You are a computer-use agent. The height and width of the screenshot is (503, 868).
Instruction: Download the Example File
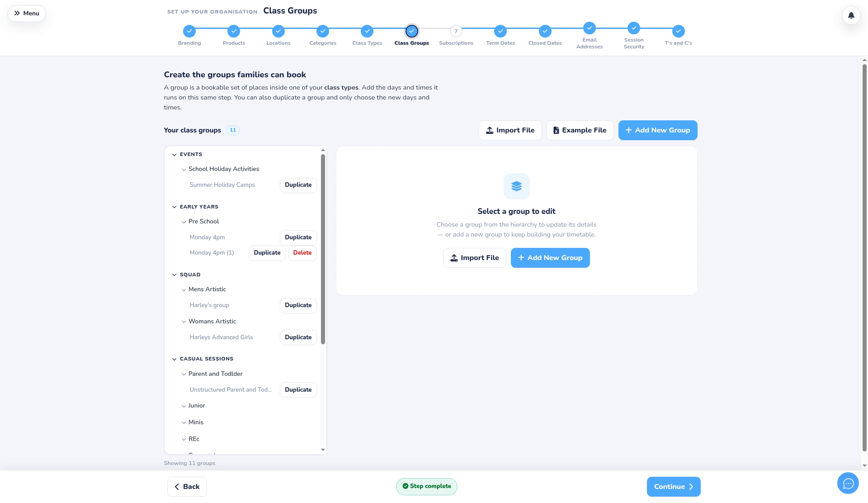580,130
